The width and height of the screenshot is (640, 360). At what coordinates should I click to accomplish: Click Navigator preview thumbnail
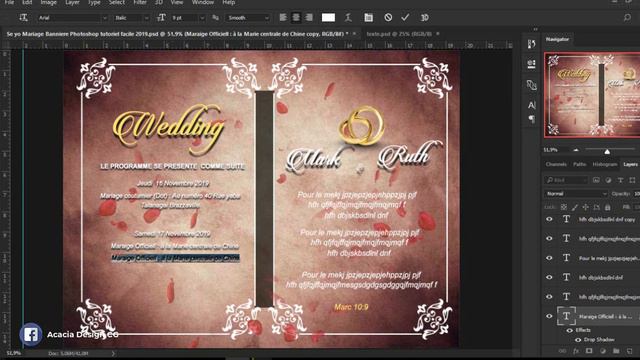click(x=592, y=95)
